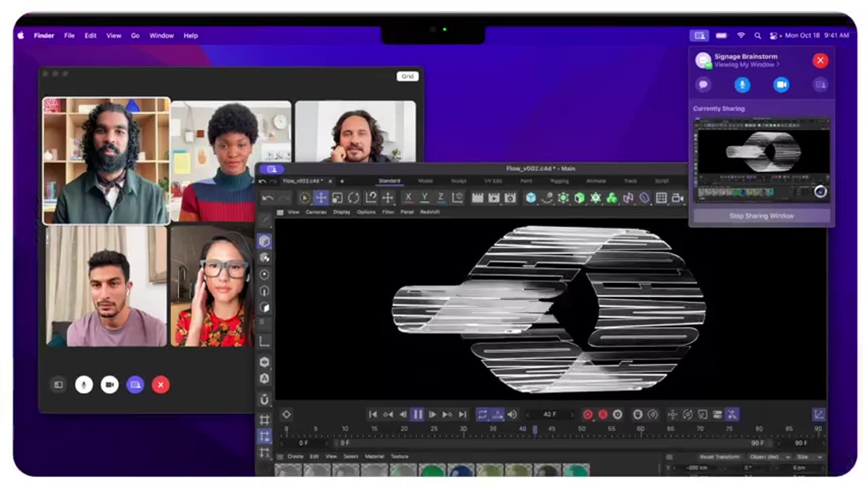Click the timeline playhead at frame 42
The height and width of the screenshot is (488, 868).
534,429
